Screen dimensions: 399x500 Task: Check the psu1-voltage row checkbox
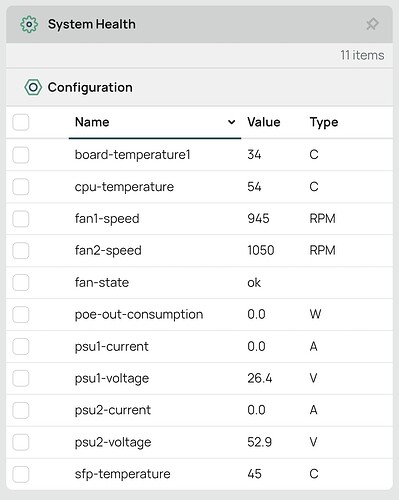21,378
